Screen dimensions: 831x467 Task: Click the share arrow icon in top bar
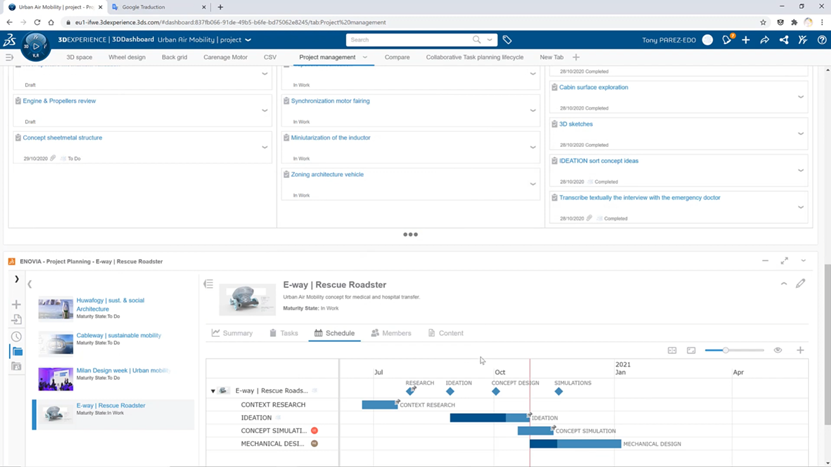pos(765,40)
